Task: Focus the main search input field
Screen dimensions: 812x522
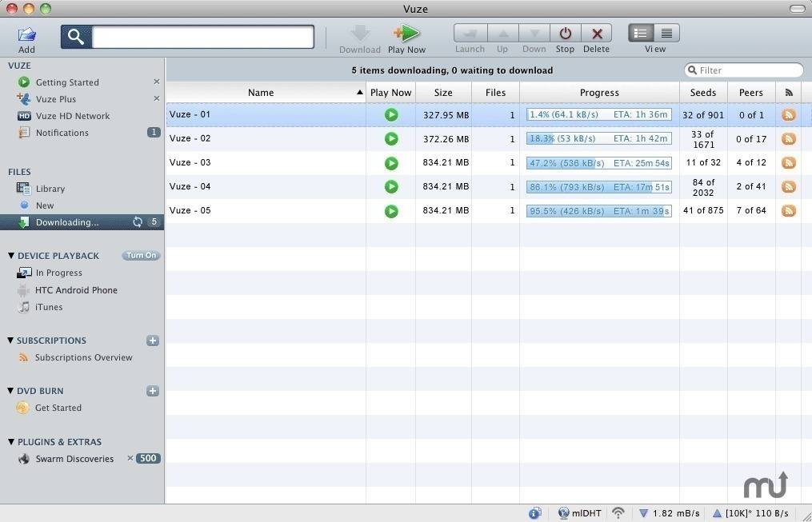Action: point(202,37)
